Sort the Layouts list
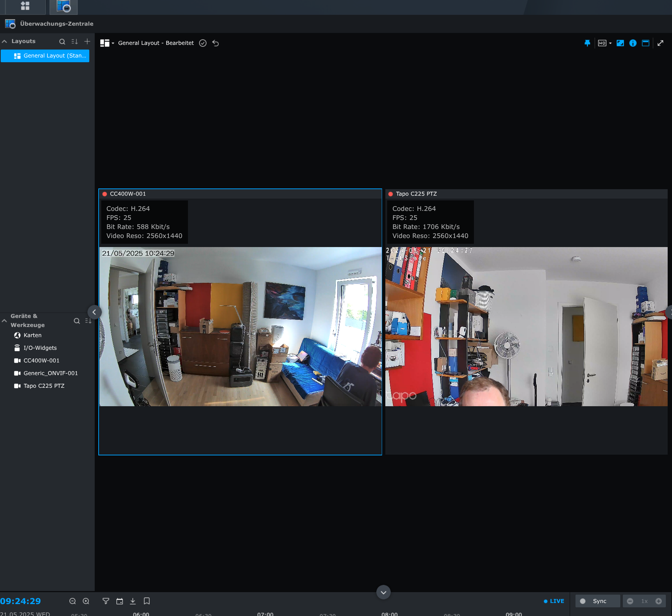Image resolution: width=672 pixels, height=616 pixels. tap(74, 42)
